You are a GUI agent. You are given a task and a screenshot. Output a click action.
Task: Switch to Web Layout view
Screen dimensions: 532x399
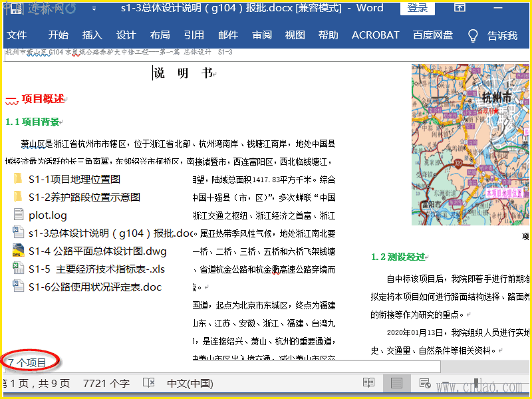point(424,383)
